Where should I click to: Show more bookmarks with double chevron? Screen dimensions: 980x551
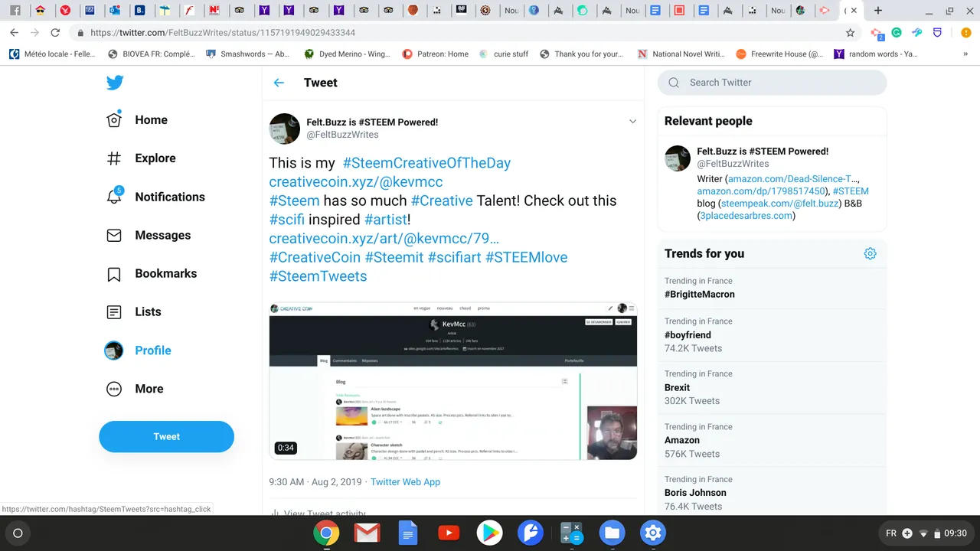coord(965,54)
